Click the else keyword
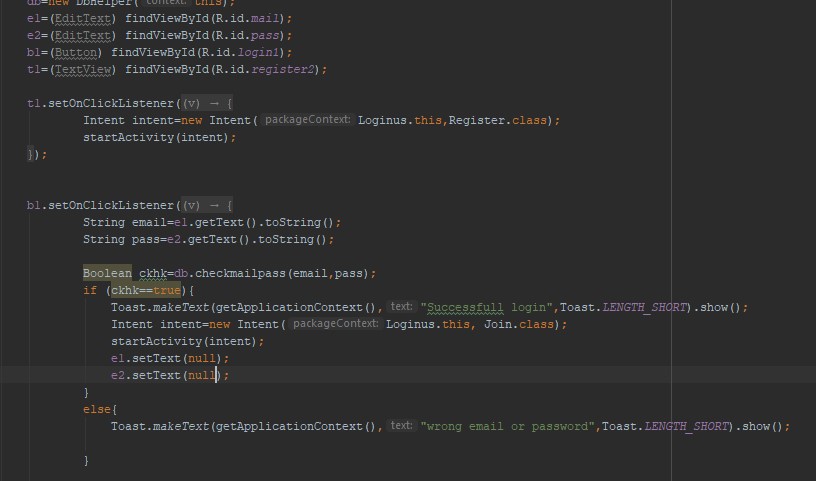This screenshot has height=481, width=816. tap(98, 409)
